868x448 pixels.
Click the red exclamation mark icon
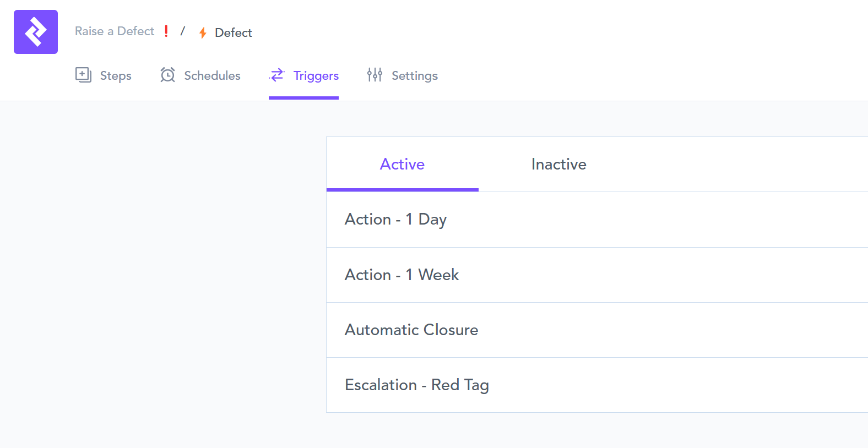point(166,31)
